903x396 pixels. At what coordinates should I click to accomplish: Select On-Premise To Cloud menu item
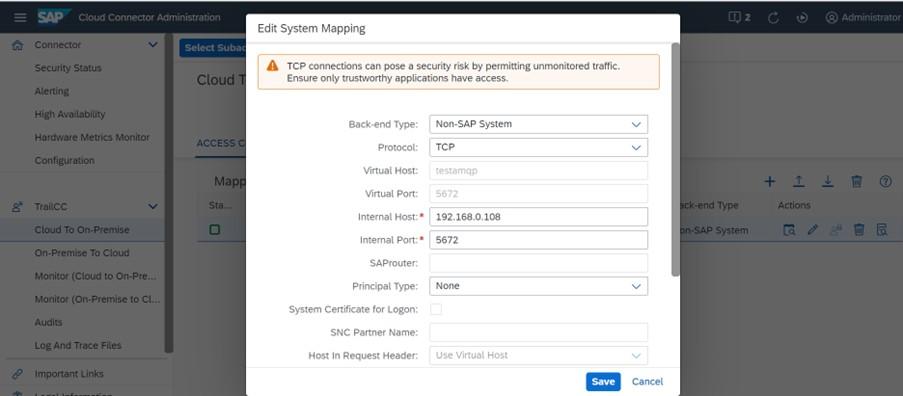[x=82, y=253]
